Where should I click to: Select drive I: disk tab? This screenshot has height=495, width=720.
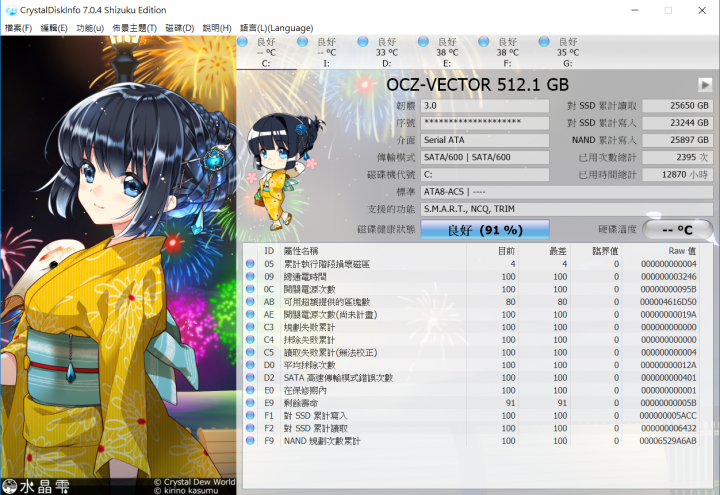pos(326,52)
